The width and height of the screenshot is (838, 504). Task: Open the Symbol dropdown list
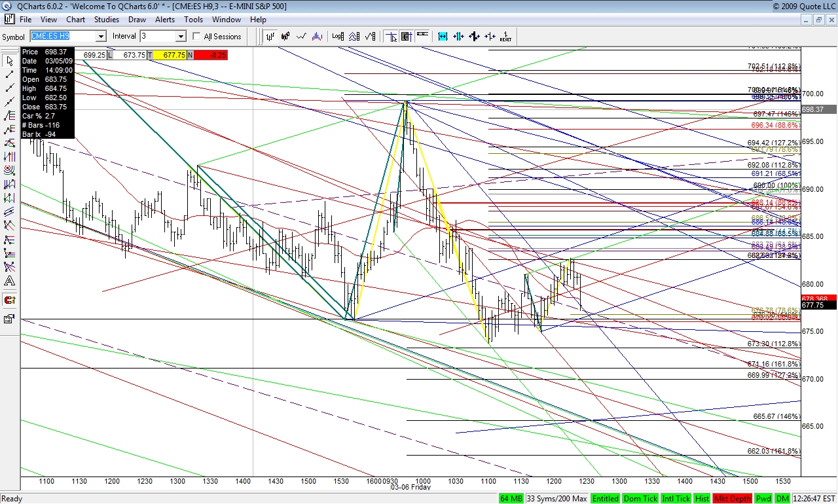[101, 37]
